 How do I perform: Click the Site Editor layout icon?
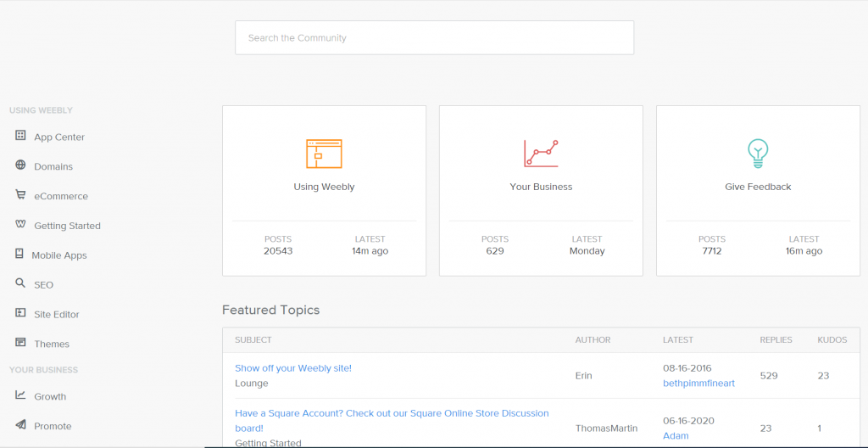coord(20,313)
